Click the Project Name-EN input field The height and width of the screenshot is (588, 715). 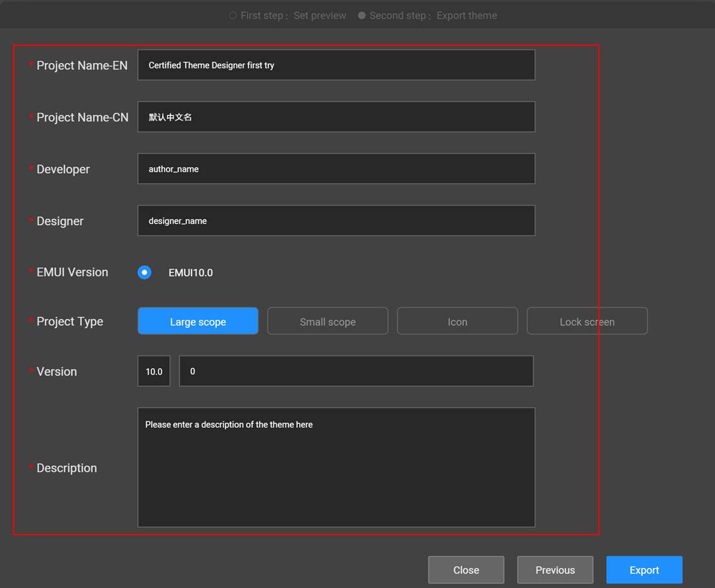pyautogui.click(x=336, y=65)
